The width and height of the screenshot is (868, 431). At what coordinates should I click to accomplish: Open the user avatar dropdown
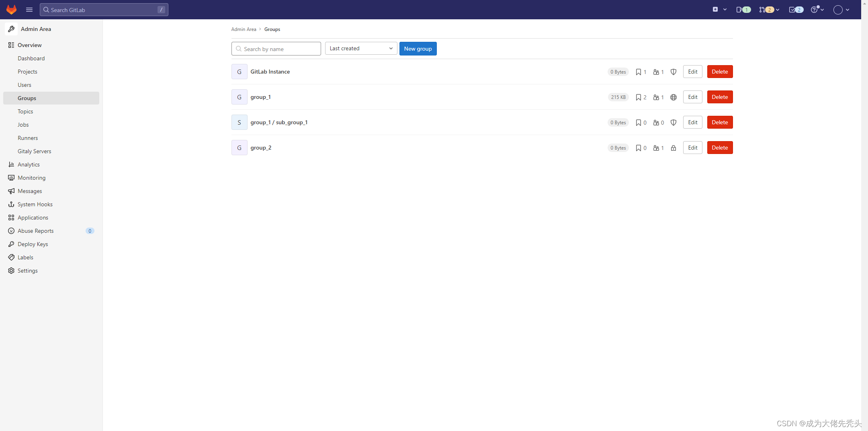click(841, 10)
